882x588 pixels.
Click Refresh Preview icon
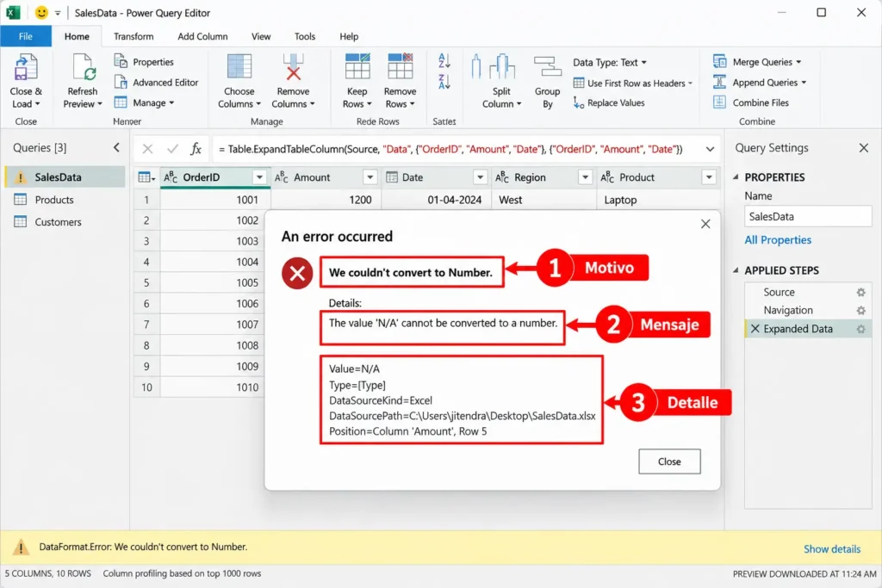click(x=84, y=67)
